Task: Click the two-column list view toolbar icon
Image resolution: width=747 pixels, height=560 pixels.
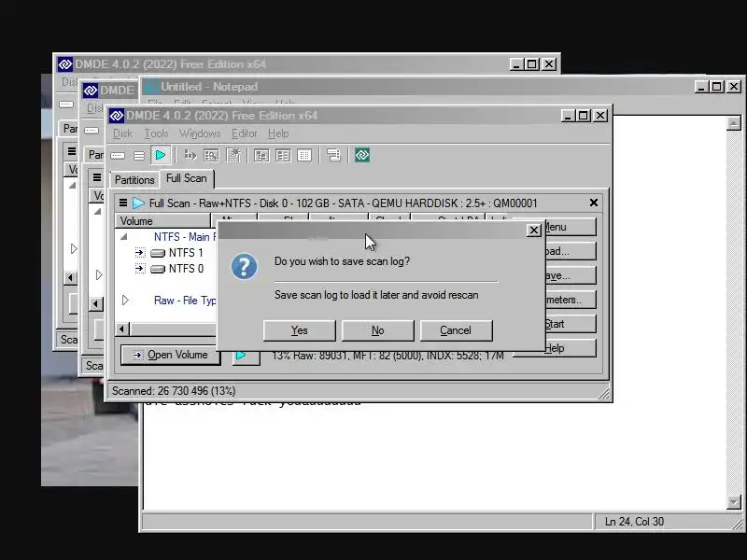Action: point(283,155)
